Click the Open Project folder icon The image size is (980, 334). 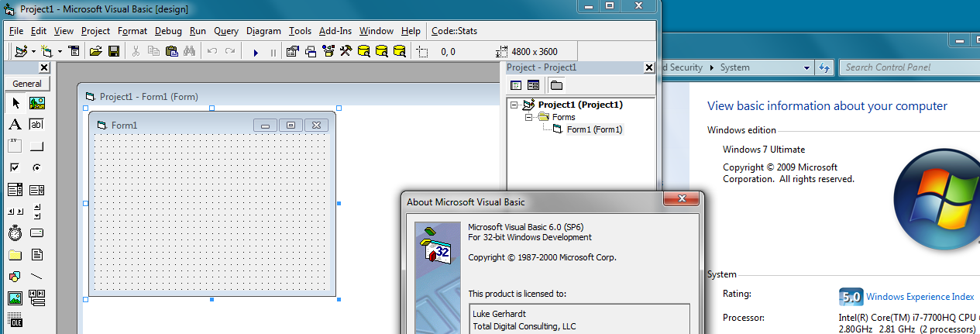(96, 52)
